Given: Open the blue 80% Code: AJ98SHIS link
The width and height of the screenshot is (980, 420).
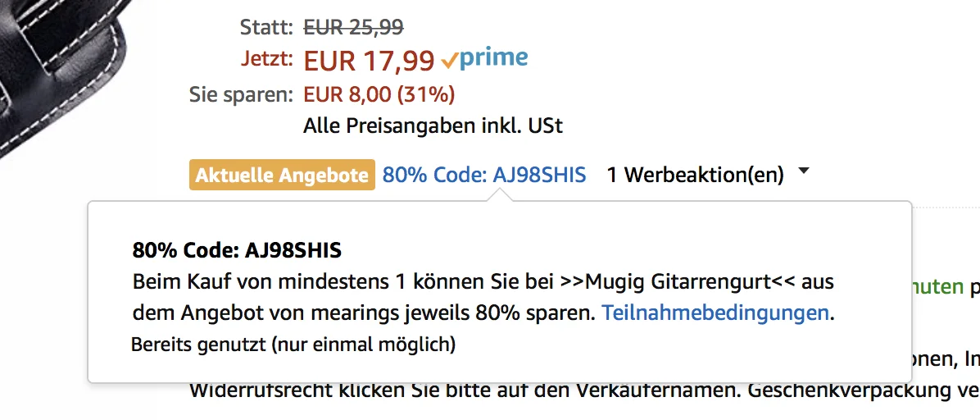Looking at the screenshot, I should pos(484,176).
